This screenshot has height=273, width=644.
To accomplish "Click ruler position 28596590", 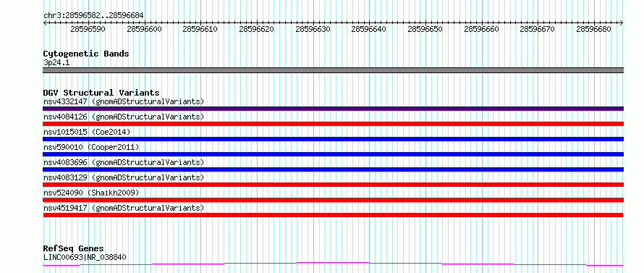I will coord(88,29).
